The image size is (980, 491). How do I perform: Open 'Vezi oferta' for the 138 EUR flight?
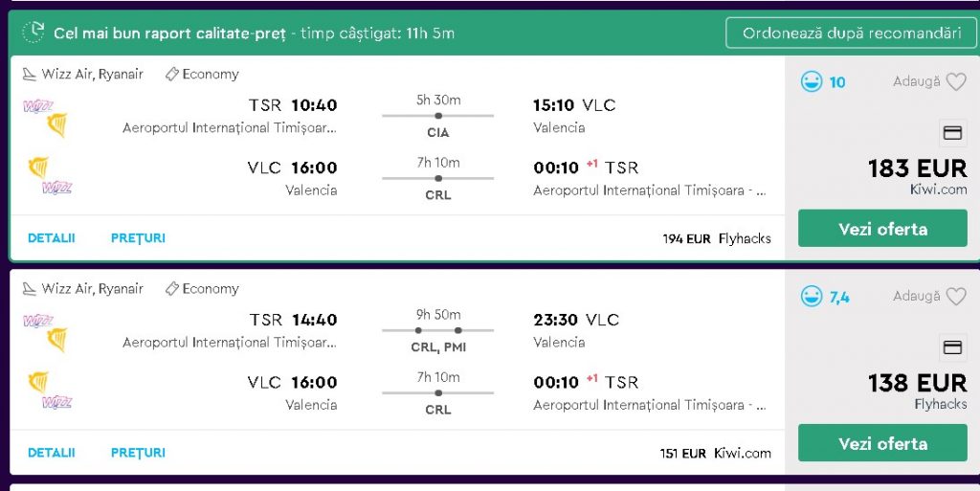tap(882, 443)
